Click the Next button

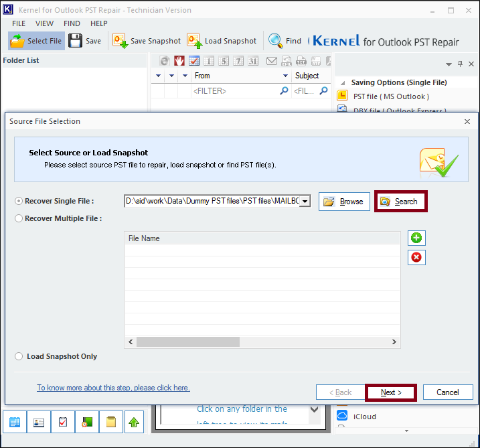pos(391,392)
